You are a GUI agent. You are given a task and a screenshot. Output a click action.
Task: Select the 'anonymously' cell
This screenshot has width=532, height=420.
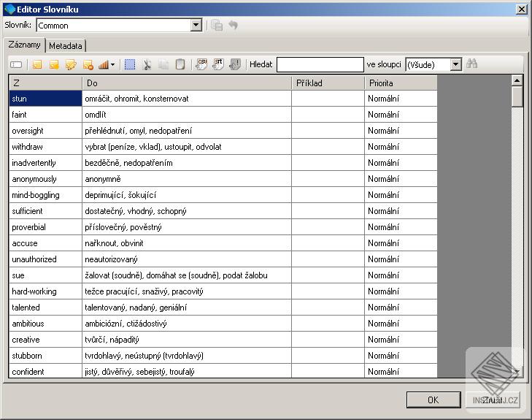pos(45,179)
